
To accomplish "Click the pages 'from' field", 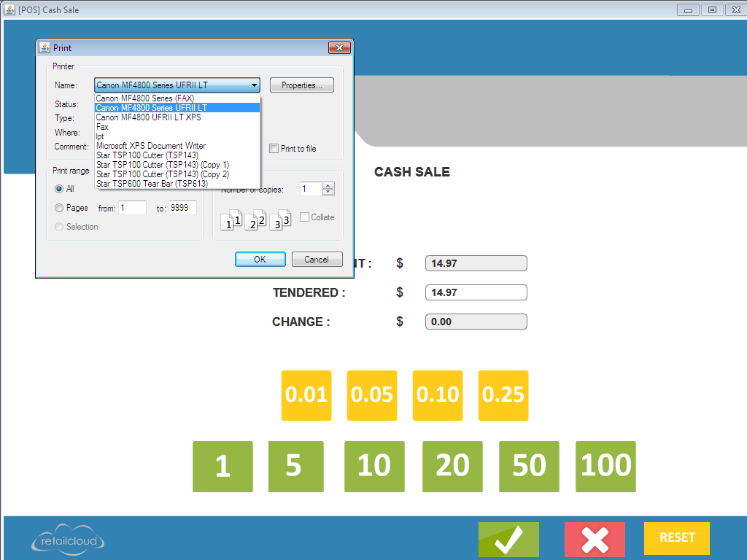I will (133, 208).
